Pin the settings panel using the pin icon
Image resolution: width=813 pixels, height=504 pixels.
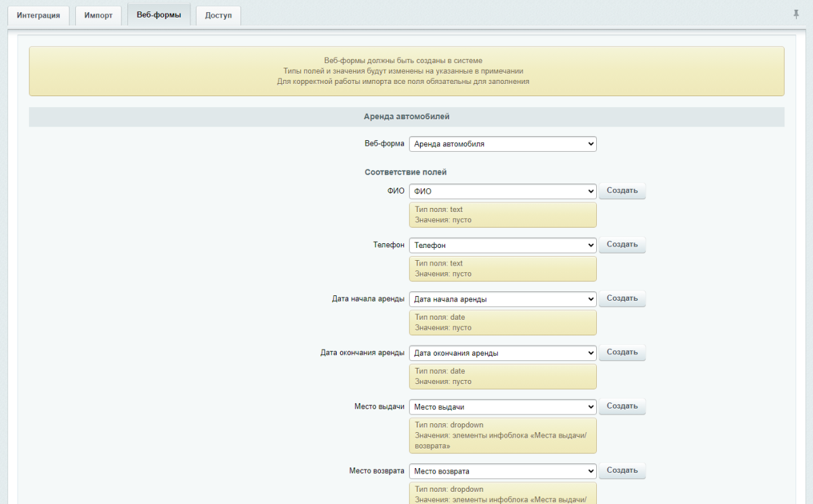point(795,13)
